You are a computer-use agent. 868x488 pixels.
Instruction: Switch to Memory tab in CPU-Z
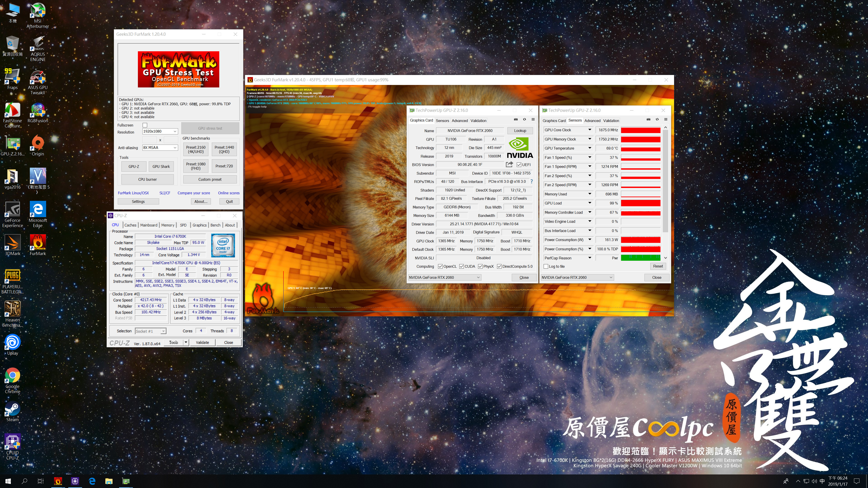coord(168,225)
